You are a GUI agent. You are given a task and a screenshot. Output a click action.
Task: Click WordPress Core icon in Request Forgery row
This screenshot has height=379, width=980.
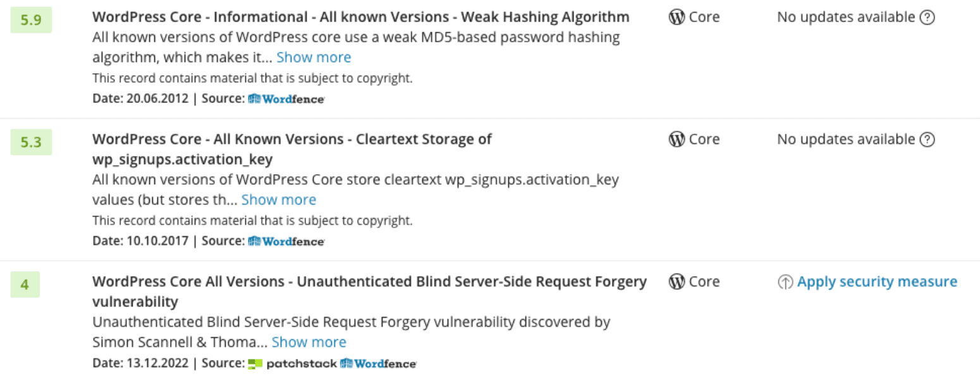(x=677, y=282)
